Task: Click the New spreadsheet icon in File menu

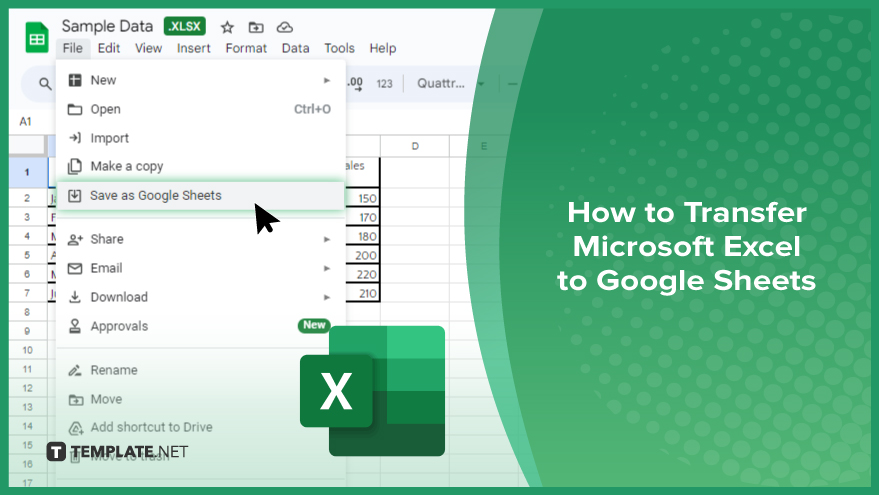Action: click(x=75, y=80)
